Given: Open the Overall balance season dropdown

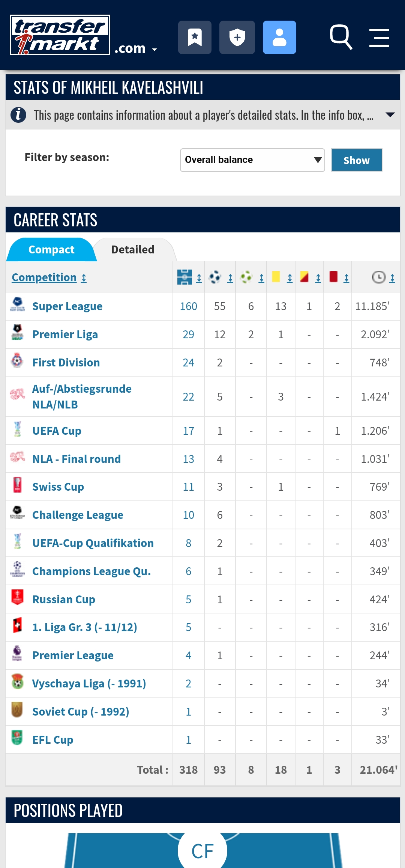Looking at the screenshot, I should [252, 160].
